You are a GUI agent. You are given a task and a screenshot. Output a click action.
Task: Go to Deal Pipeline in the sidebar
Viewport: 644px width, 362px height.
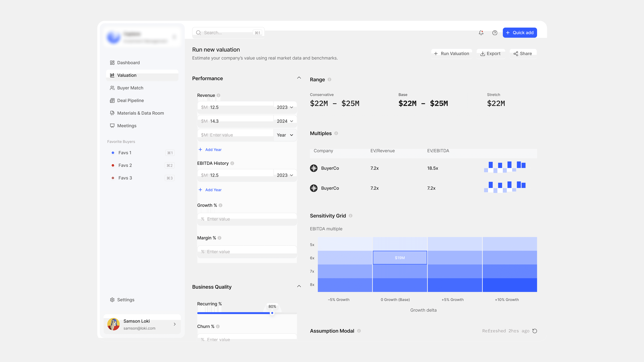click(x=130, y=100)
